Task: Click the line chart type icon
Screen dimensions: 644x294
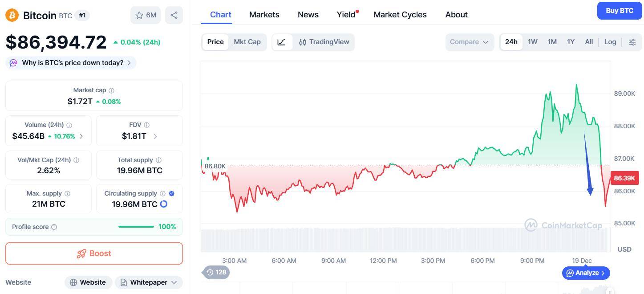Action: pos(281,42)
